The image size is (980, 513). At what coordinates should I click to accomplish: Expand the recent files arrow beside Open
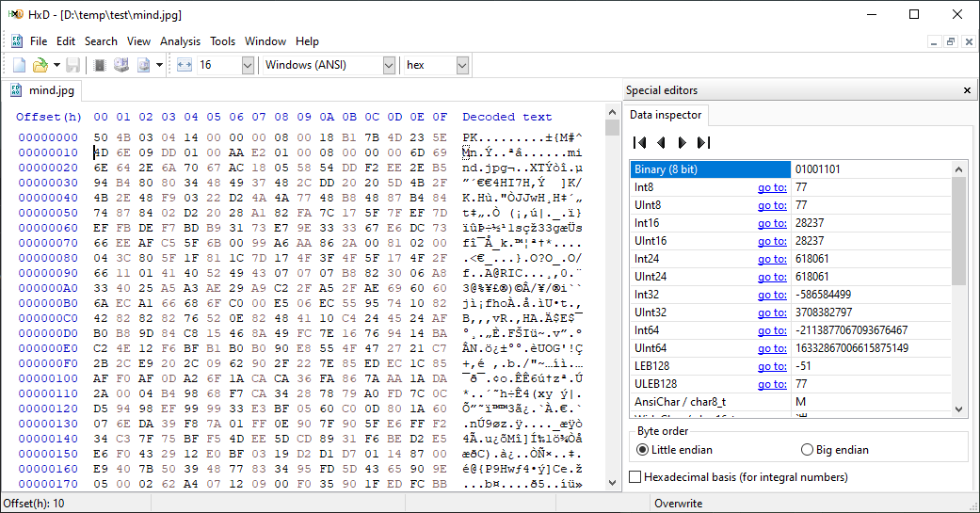pyautogui.click(x=56, y=65)
